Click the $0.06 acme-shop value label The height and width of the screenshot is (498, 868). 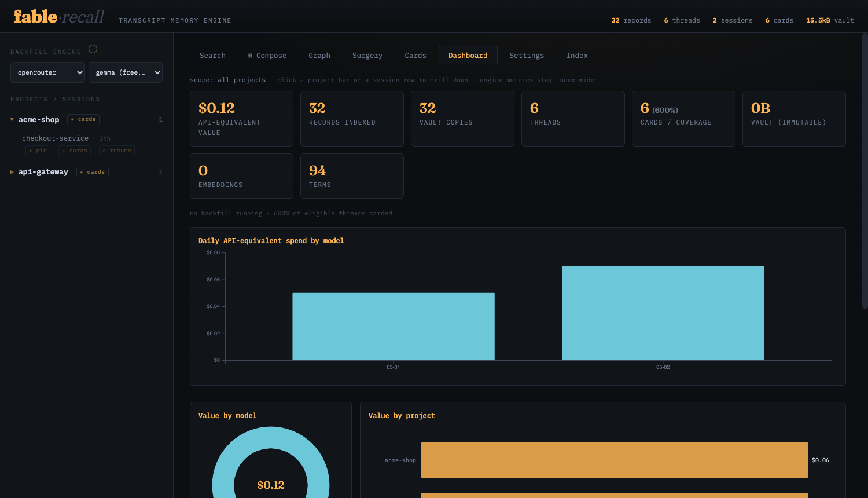click(x=821, y=460)
